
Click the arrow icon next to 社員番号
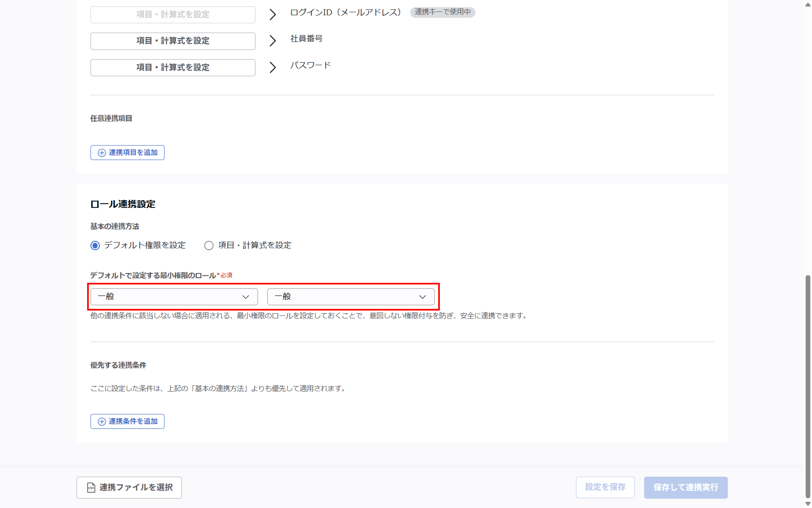click(273, 41)
